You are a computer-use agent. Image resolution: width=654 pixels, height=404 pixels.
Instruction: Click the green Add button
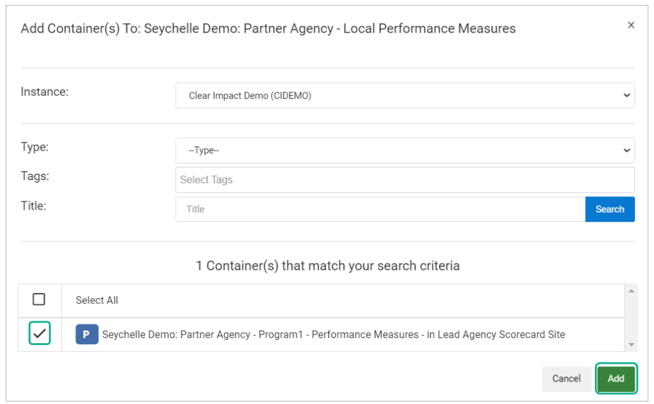click(x=616, y=379)
